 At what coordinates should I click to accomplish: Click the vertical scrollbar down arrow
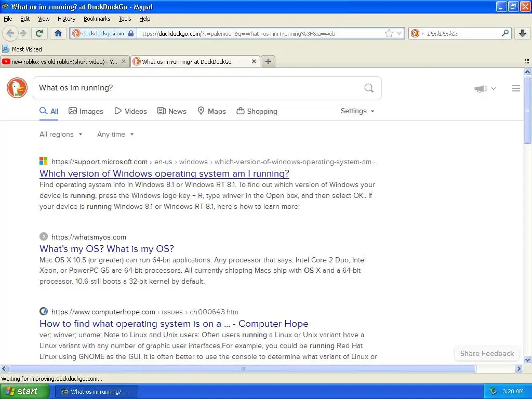coord(527,360)
